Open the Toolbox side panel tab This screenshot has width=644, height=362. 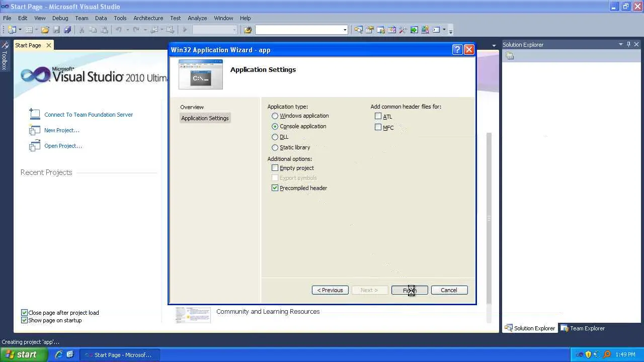click(x=5, y=57)
